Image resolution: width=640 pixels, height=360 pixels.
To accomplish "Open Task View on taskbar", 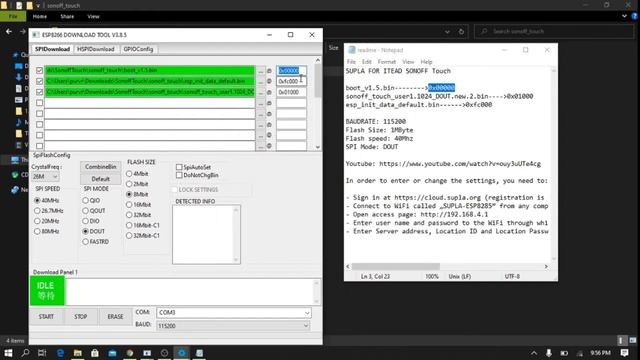I will tap(42, 353).
